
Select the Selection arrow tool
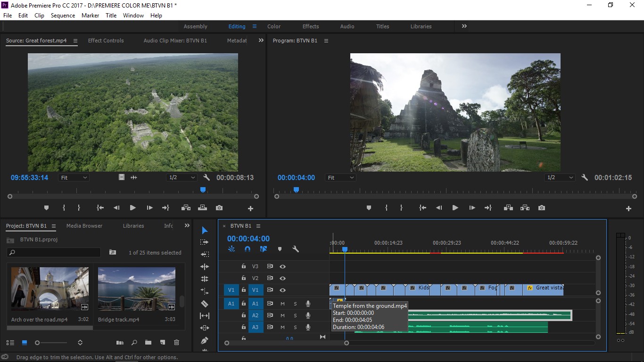[205, 230]
